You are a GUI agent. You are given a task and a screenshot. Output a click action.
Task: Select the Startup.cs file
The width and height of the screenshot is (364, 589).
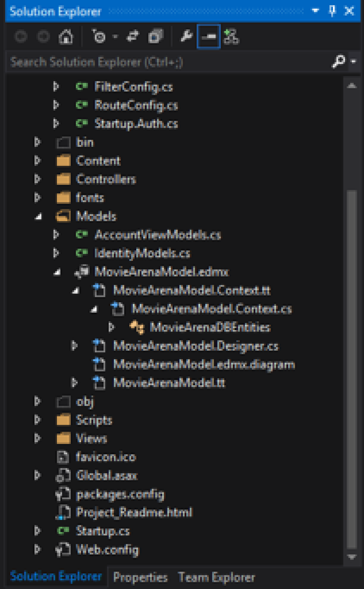103,531
